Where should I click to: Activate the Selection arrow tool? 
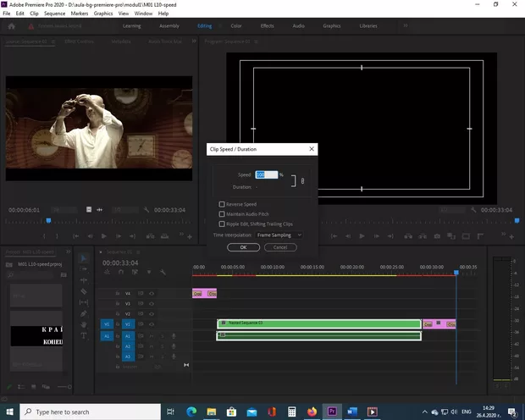pos(84,258)
